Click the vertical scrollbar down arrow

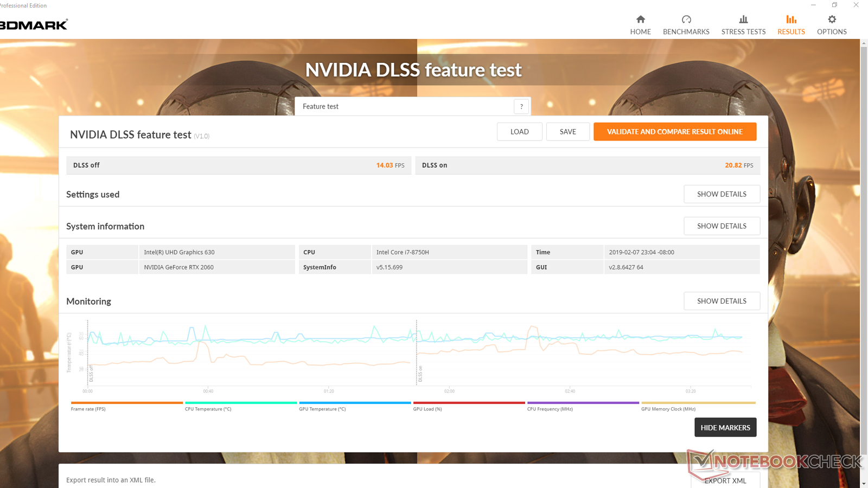[x=864, y=483]
